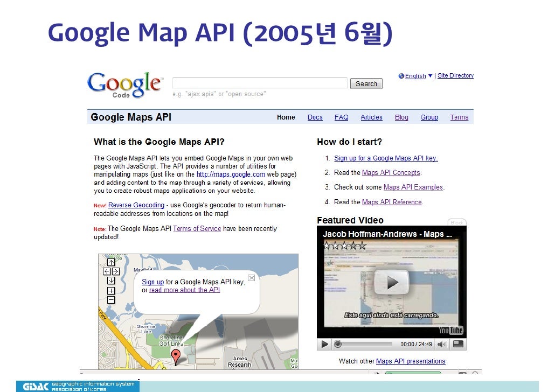Open the Reverse Geocoding link
The height and width of the screenshot is (392, 555).
point(136,205)
